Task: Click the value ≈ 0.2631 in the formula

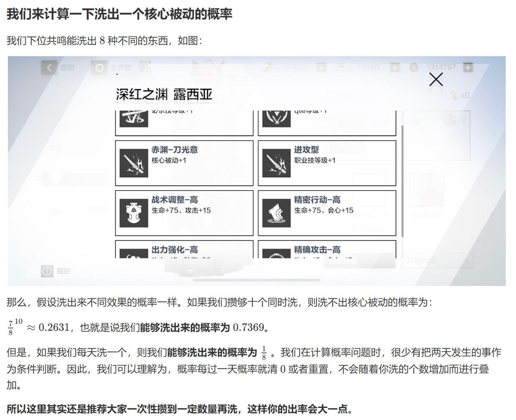Action: pyautogui.click(x=48, y=327)
